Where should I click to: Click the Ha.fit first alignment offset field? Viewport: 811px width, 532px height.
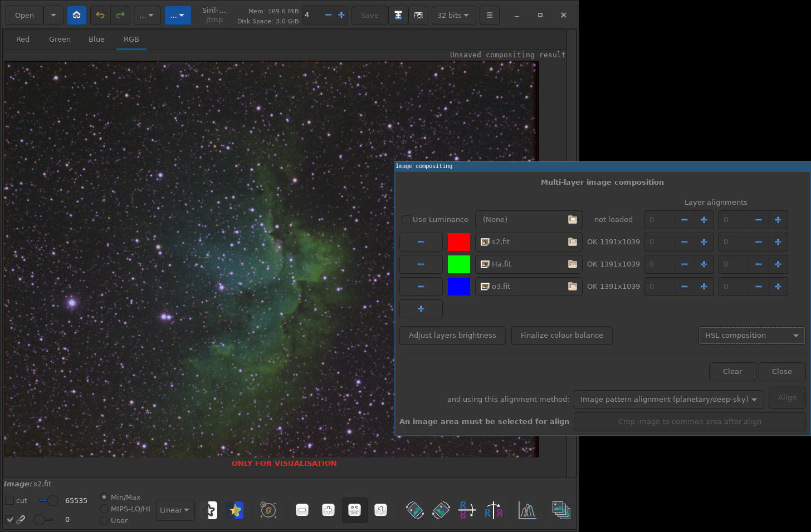tap(659, 264)
